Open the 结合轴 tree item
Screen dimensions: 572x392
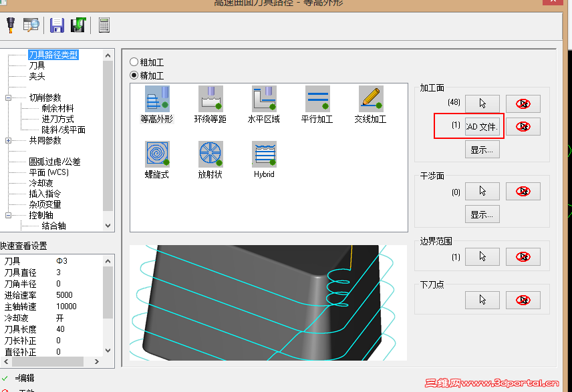click(53, 226)
